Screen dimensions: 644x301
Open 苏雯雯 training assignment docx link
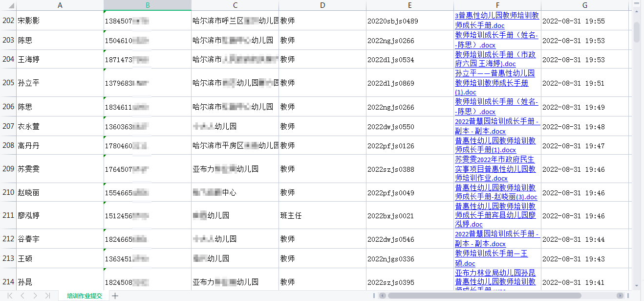(x=494, y=169)
